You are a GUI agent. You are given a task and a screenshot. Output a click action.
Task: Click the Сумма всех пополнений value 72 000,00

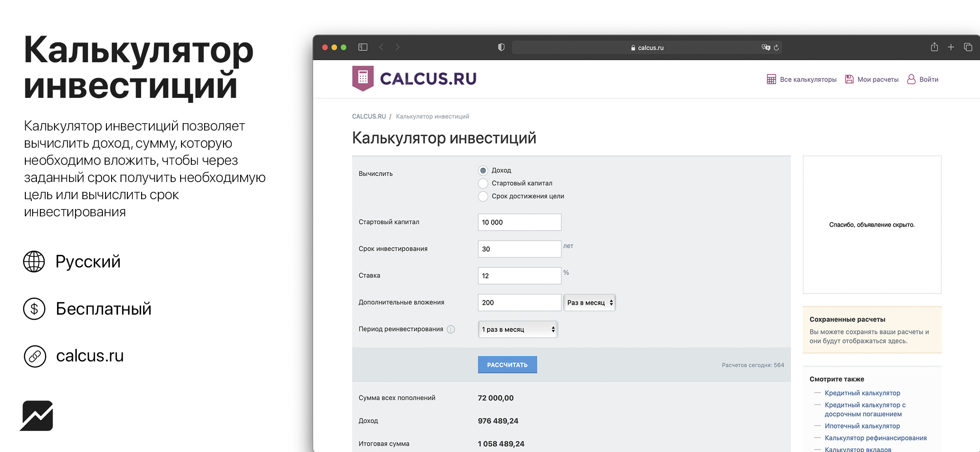[x=495, y=398]
